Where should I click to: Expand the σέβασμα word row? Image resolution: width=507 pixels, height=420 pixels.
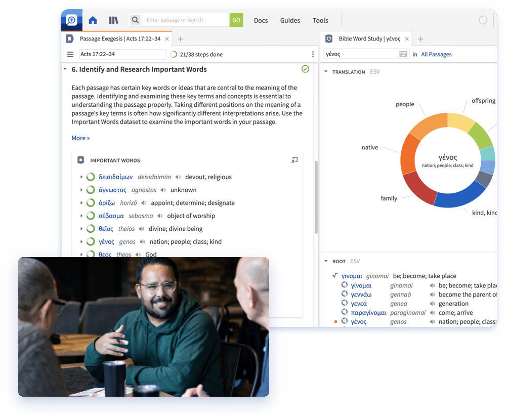tap(81, 216)
